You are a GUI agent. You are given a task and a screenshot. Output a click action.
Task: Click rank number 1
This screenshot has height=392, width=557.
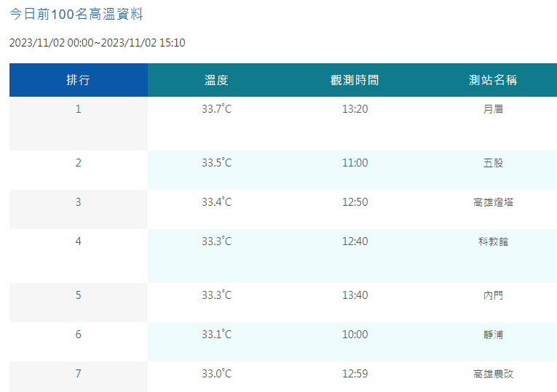click(x=78, y=109)
